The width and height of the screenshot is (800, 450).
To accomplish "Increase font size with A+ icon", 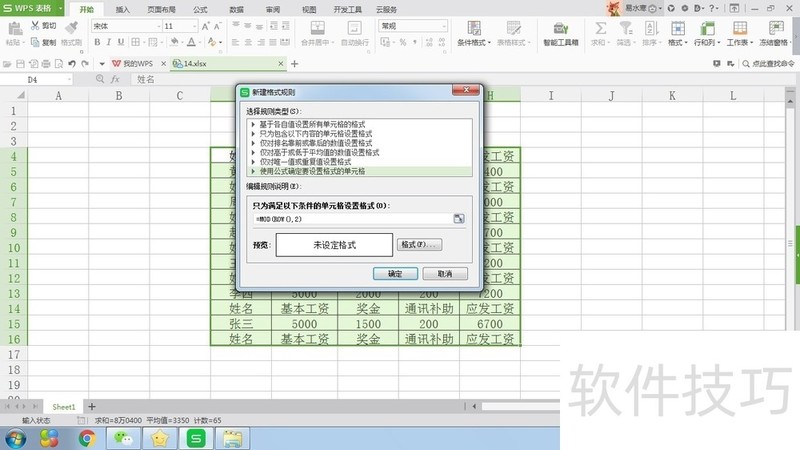I will (x=206, y=26).
